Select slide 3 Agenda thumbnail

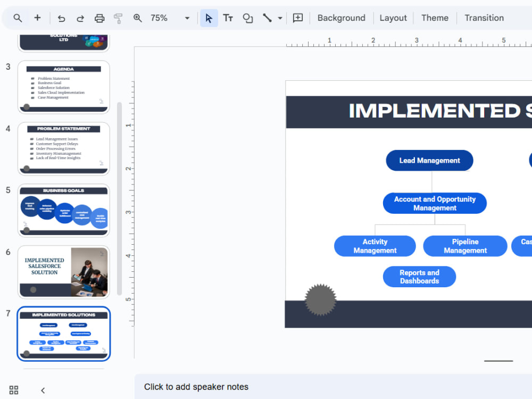pyautogui.click(x=64, y=87)
